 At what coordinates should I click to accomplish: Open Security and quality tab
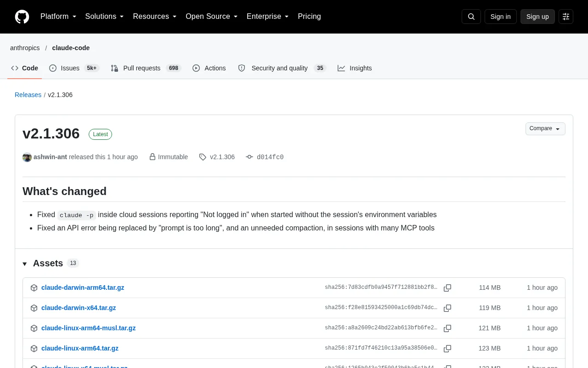pos(282,68)
